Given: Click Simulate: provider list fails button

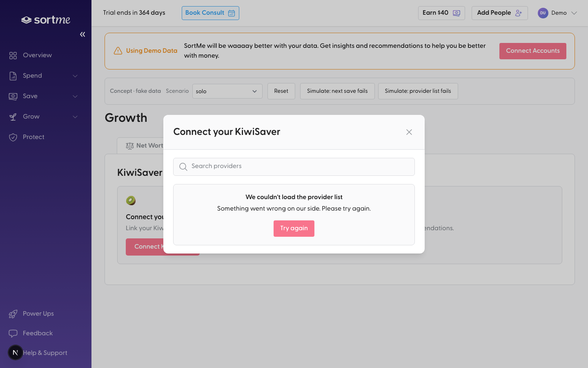Looking at the screenshot, I should pos(418,91).
